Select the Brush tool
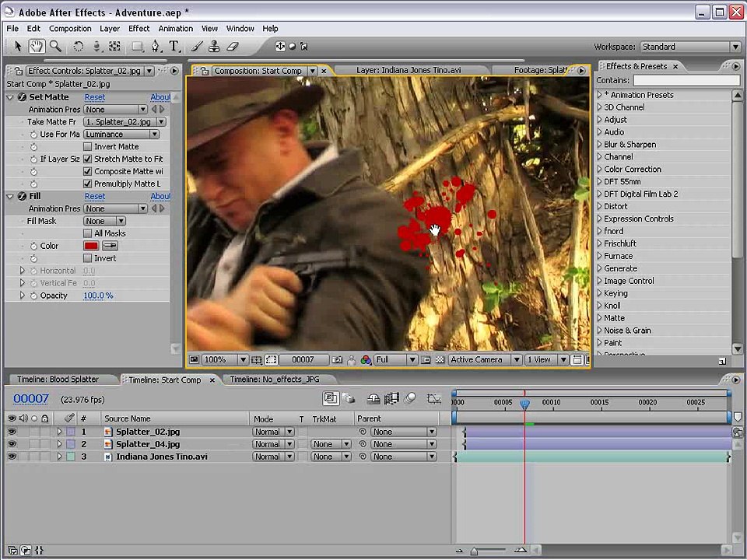The width and height of the screenshot is (747, 560). [196, 46]
